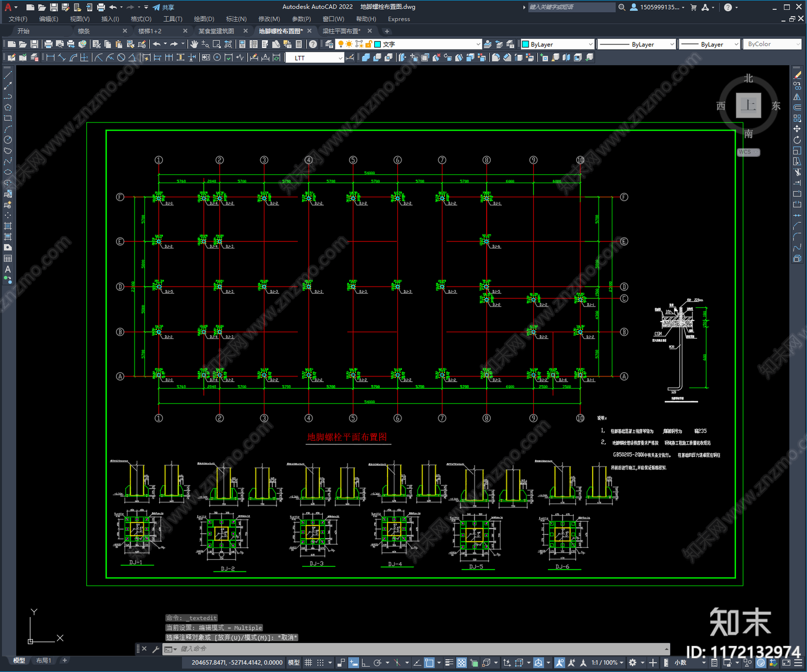Open the Express menu
Image resolution: width=807 pixels, height=672 pixels.
(399, 19)
